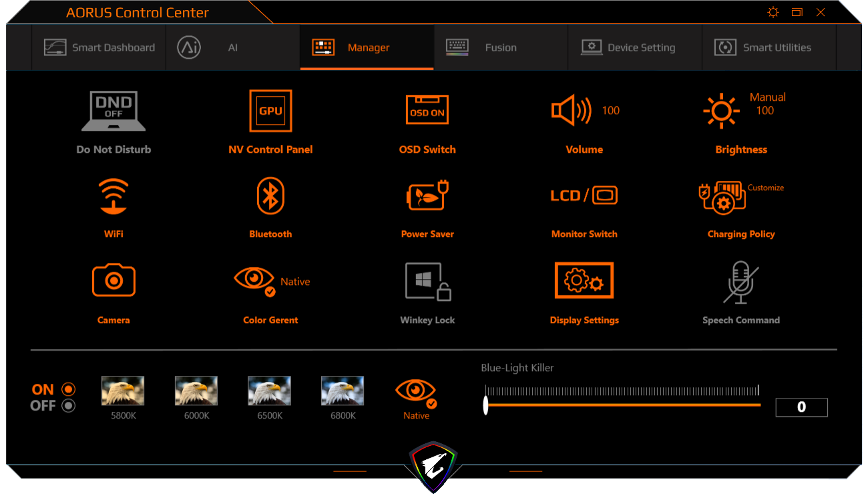
Task: Click the Monitor Switch LCD icon
Action: [x=584, y=196]
